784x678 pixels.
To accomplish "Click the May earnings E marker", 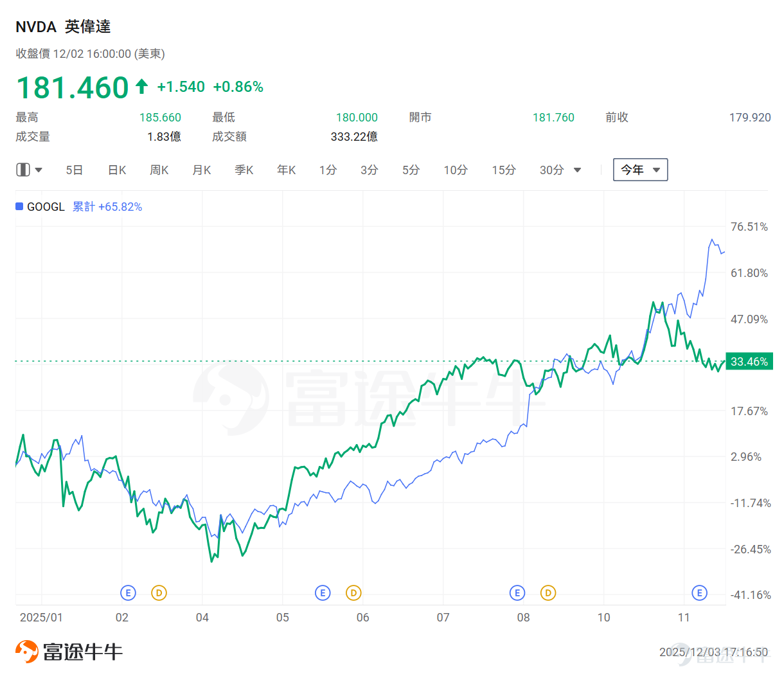I will click(x=323, y=593).
